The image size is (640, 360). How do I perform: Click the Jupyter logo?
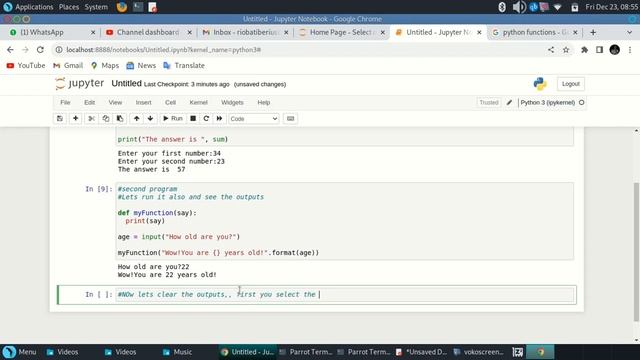pos(80,83)
